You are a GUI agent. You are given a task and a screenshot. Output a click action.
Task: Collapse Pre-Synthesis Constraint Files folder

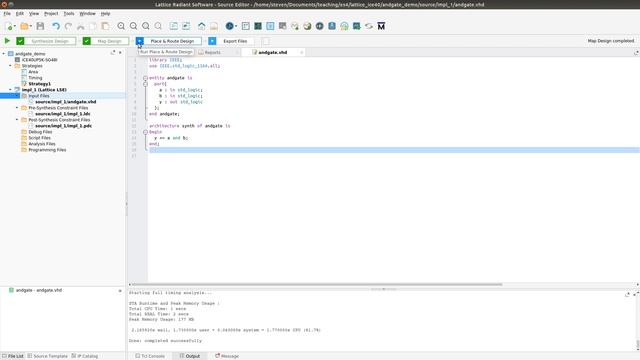pos(17,108)
